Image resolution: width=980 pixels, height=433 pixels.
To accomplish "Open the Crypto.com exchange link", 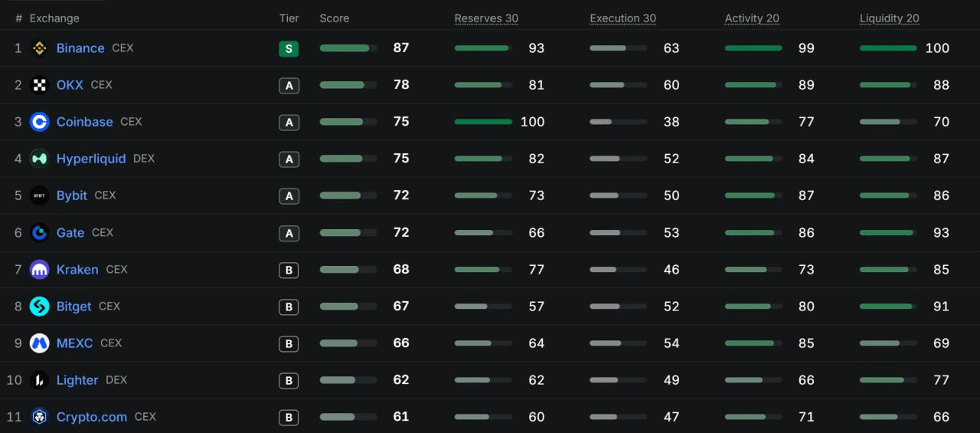I will click(92, 417).
